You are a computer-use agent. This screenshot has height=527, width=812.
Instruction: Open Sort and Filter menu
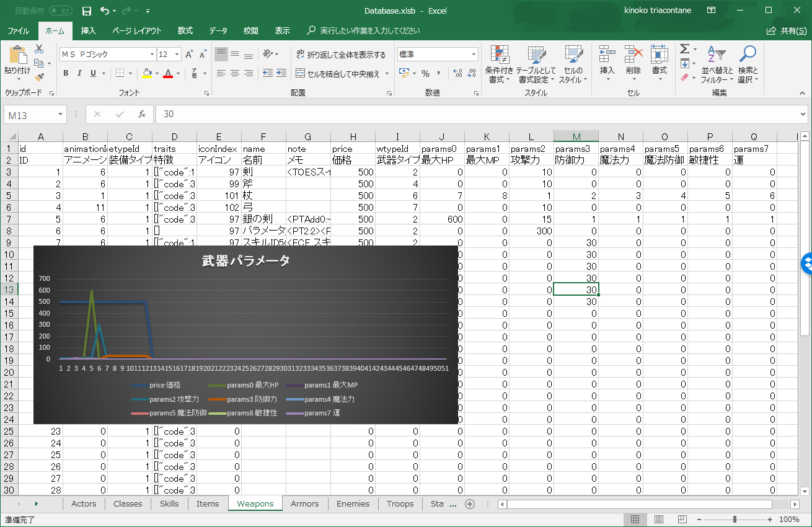coord(717,64)
